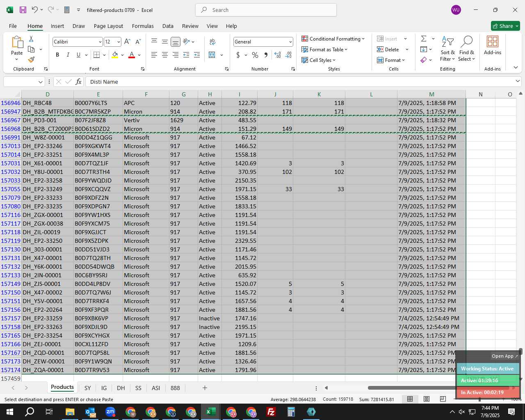Screen dimensions: 525x420
Task: Collapse the ribbon with chevron
Action: coord(516,68)
